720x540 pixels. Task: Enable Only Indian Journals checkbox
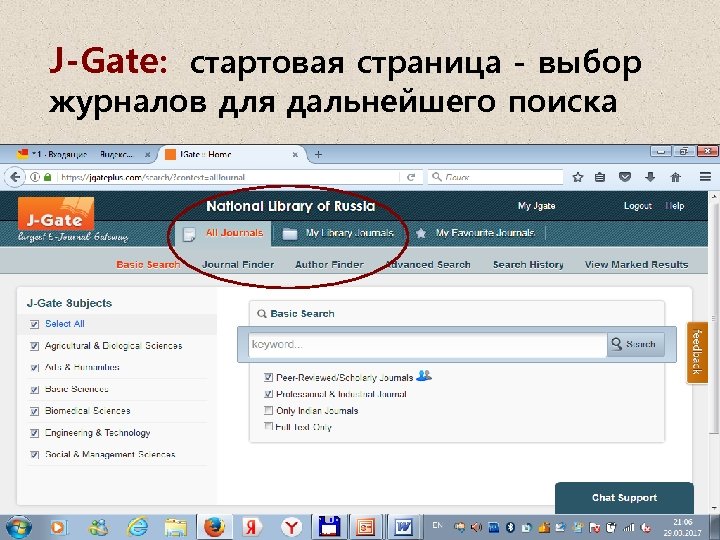coord(268,410)
